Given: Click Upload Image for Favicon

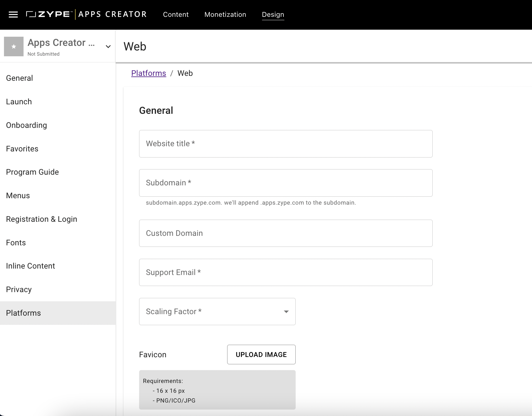Looking at the screenshot, I should [261, 355].
